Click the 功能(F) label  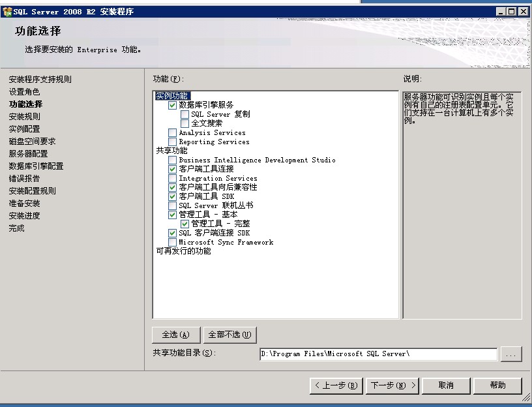[168, 79]
